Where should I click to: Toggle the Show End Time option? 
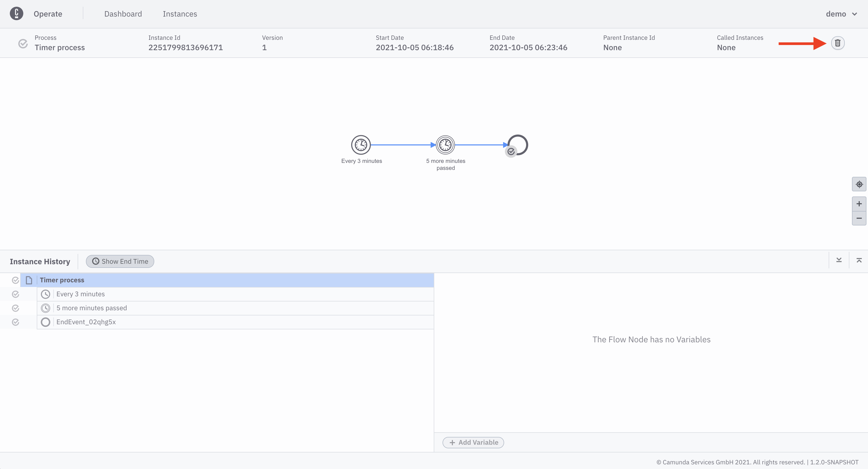[120, 261]
